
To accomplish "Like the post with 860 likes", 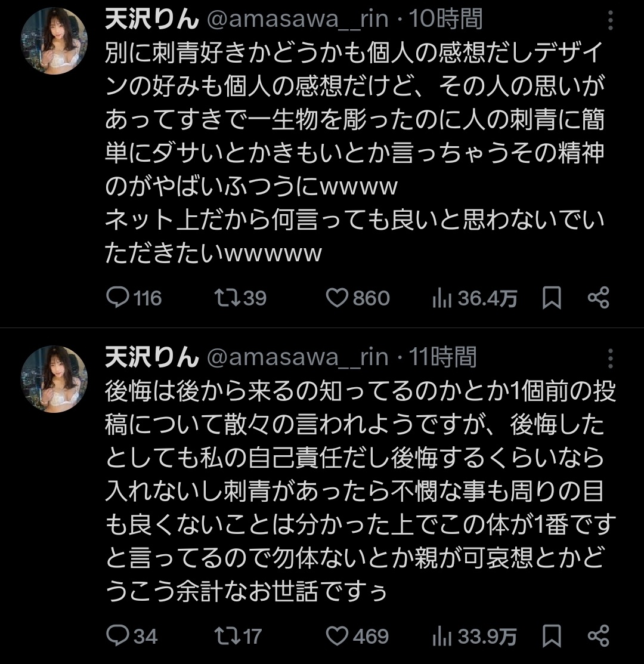I will coord(338,297).
